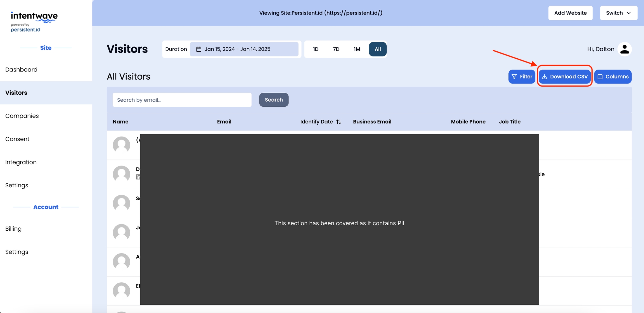Click the Search button
644x313 pixels.
(274, 100)
